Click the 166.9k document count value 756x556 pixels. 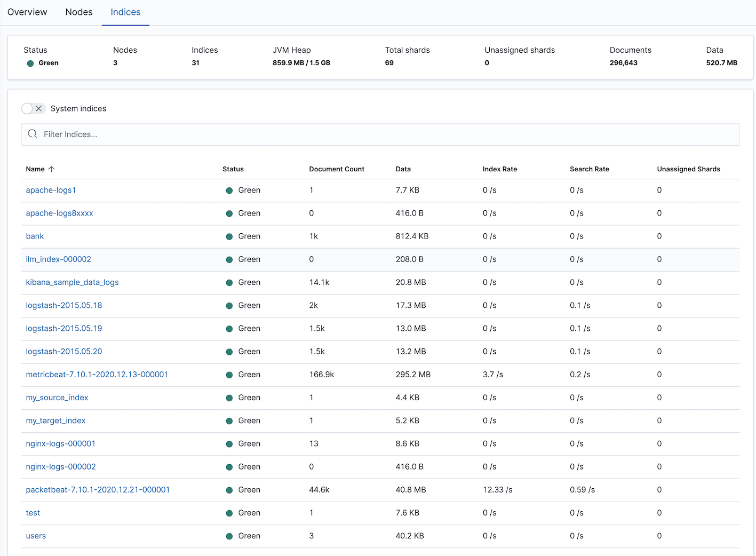click(x=322, y=374)
